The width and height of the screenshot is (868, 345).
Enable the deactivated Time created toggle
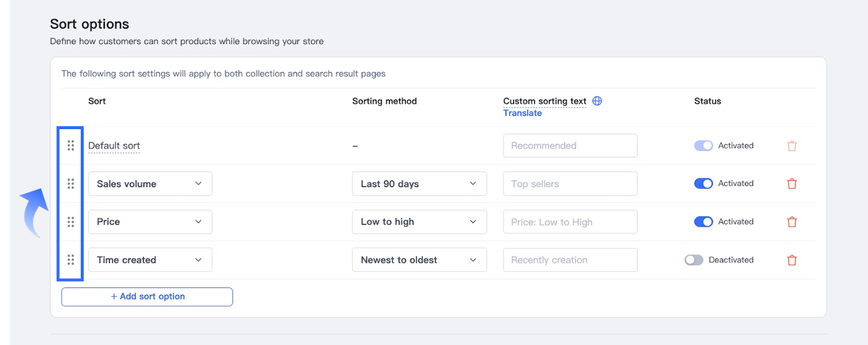694,260
